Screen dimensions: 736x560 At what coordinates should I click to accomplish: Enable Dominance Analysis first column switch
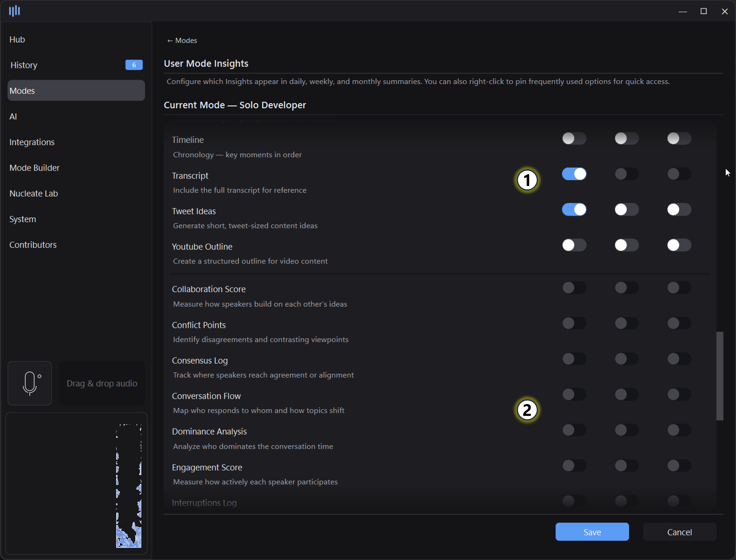[574, 430]
